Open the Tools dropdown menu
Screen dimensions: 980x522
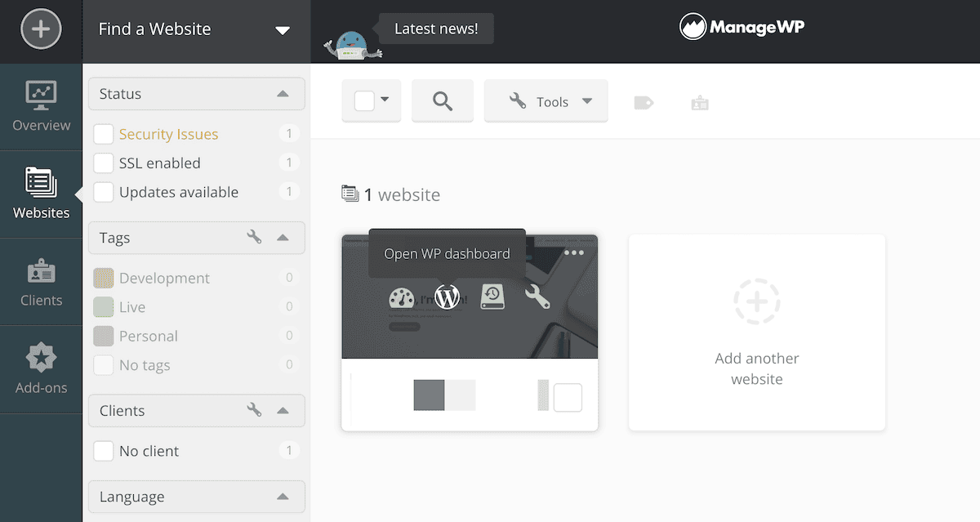[546, 101]
